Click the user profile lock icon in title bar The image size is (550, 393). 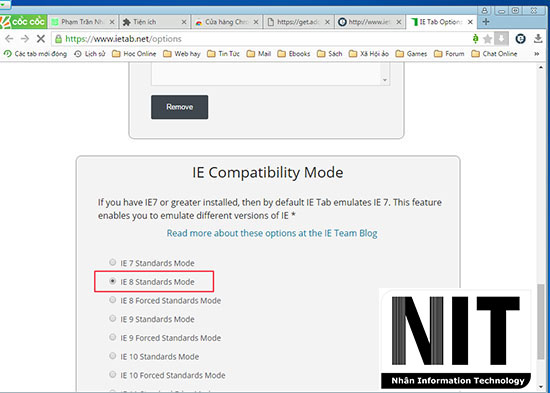point(484,11)
